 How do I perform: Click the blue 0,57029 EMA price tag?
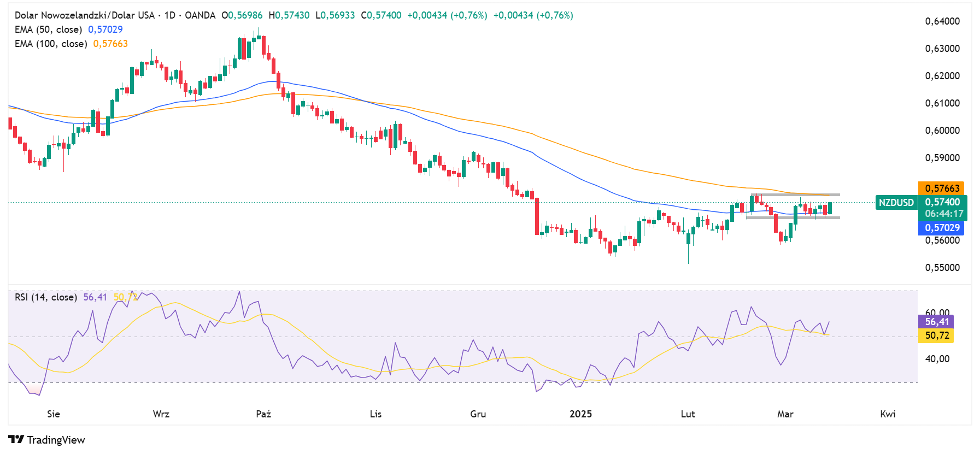point(942,228)
